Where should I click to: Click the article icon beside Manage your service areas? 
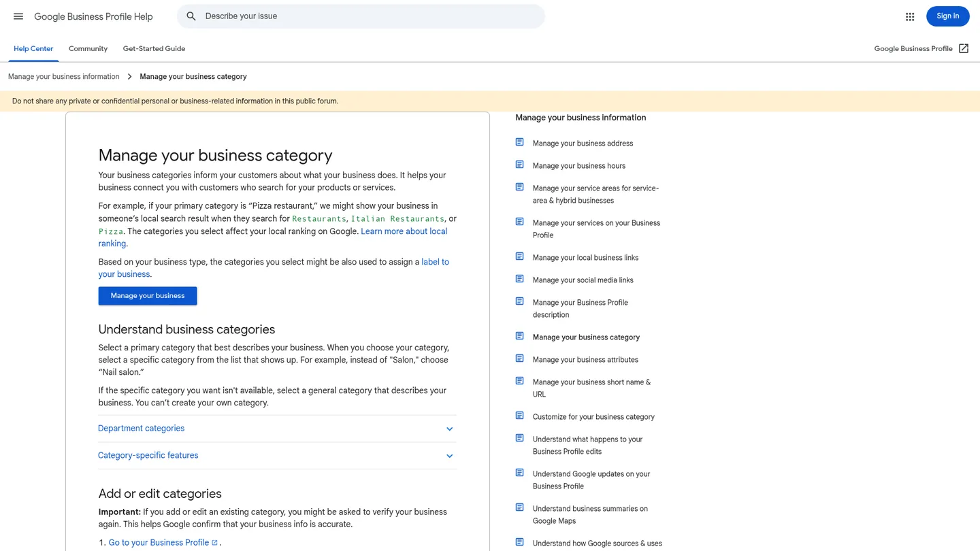(x=519, y=187)
